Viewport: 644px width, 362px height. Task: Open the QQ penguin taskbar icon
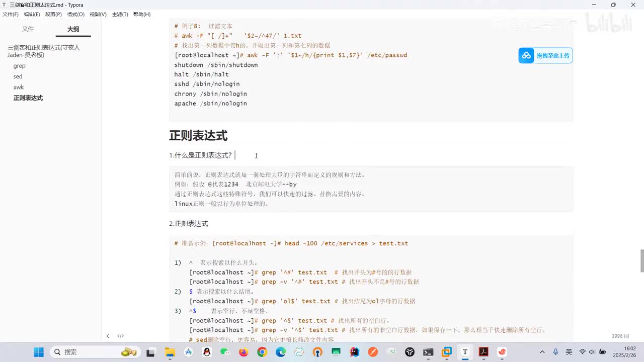tap(207, 352)
